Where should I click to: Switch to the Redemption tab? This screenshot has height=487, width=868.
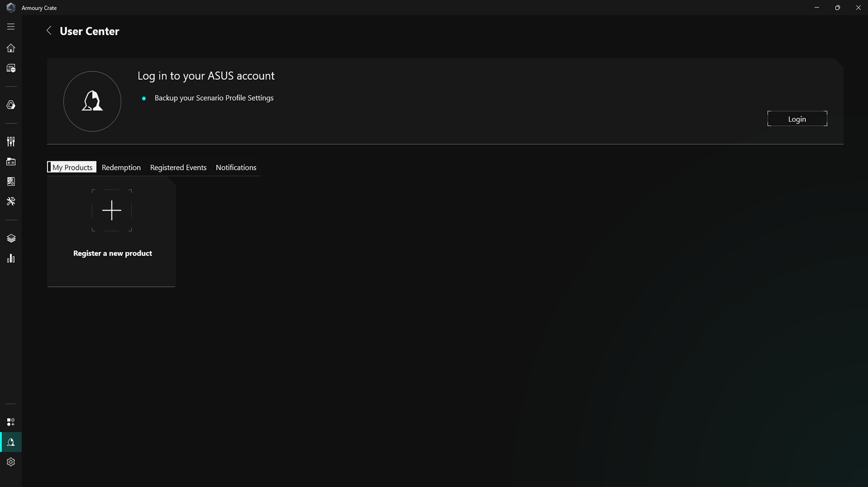coord(121,167)
